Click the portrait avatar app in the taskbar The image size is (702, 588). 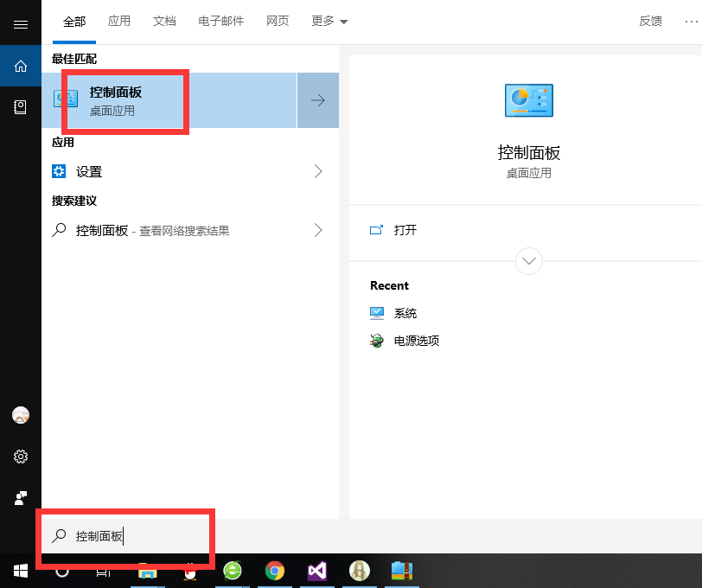pyautogui.click(x=360, y=571)
